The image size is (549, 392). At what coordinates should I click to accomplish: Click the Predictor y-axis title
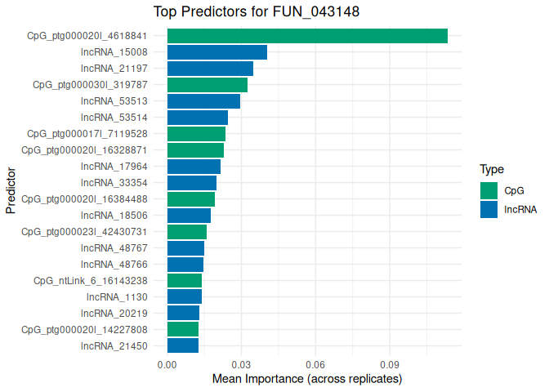click(x=10, y=190)
